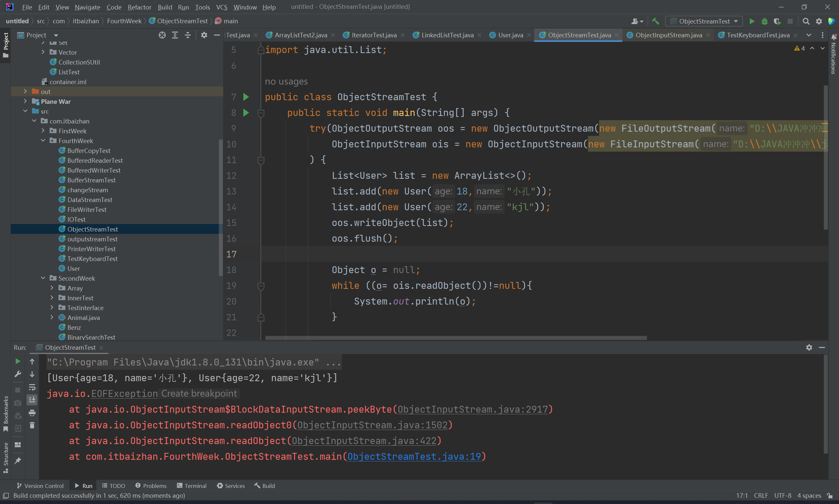Viewport: 839px width, 504px height.
Task: Open Notifications bell in right sidebar
Action: coord(833,36)
